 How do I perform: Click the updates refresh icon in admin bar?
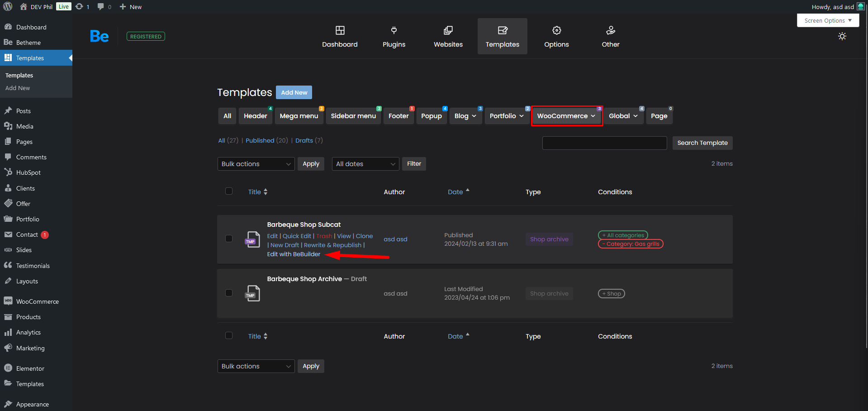point(79,7)
